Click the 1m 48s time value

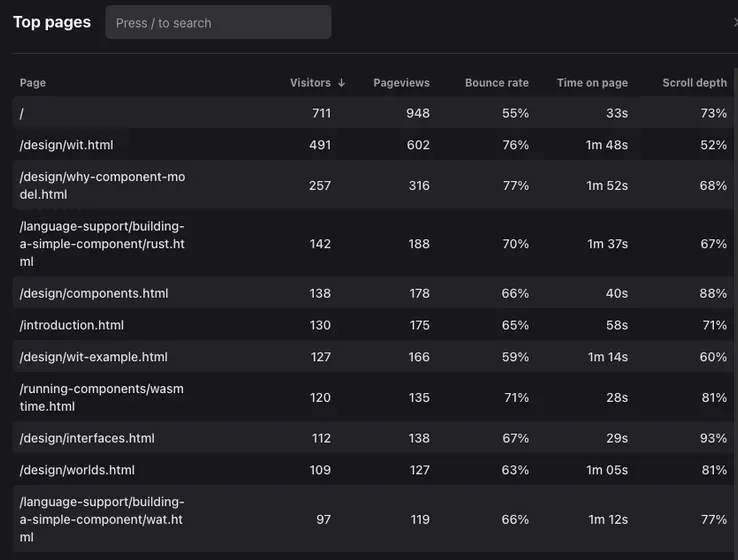point(607,145)
